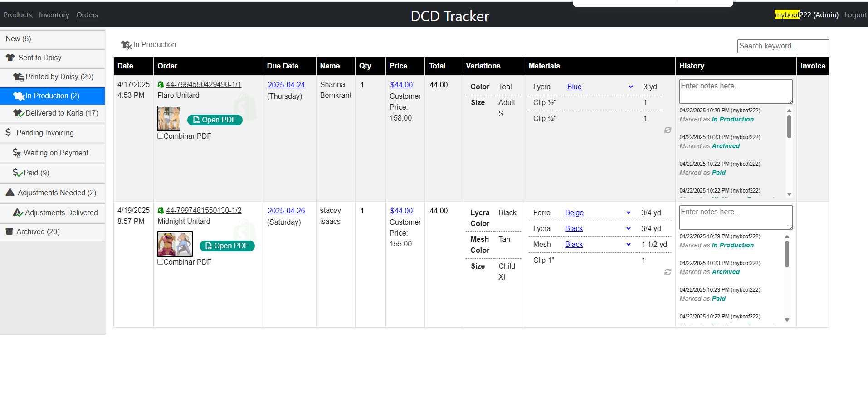
Task: Expand the Forro Beige material dropdown
Action: click(628, 213)
